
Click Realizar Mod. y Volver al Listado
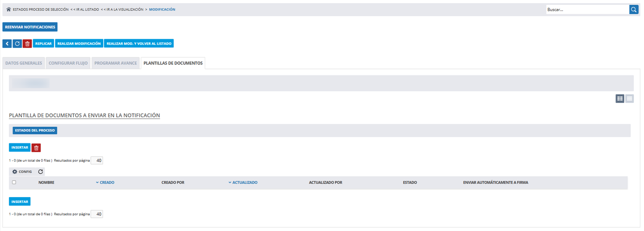139,43
